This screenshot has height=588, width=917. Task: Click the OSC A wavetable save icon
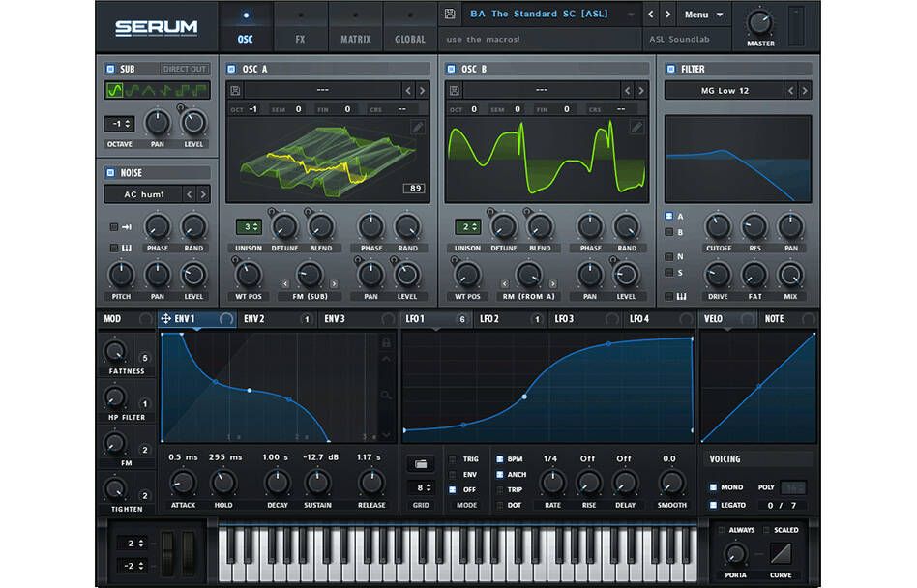(235, 91)
